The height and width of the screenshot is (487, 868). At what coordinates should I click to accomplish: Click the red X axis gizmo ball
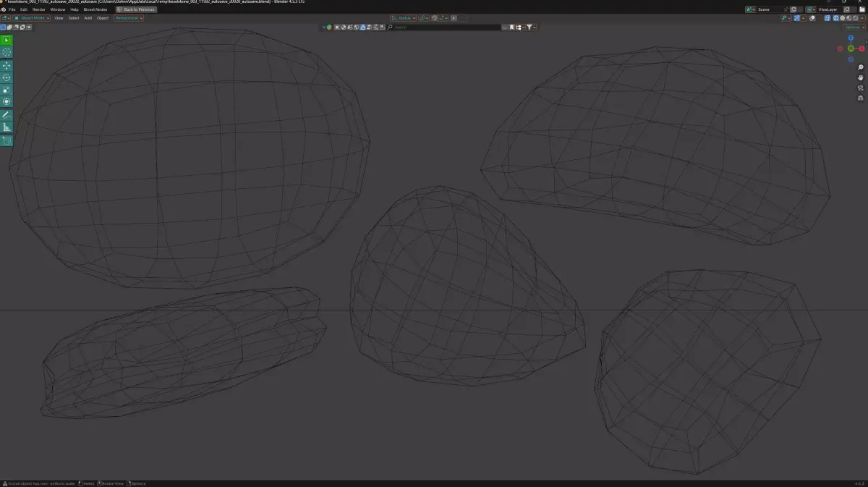click(861, 48)
